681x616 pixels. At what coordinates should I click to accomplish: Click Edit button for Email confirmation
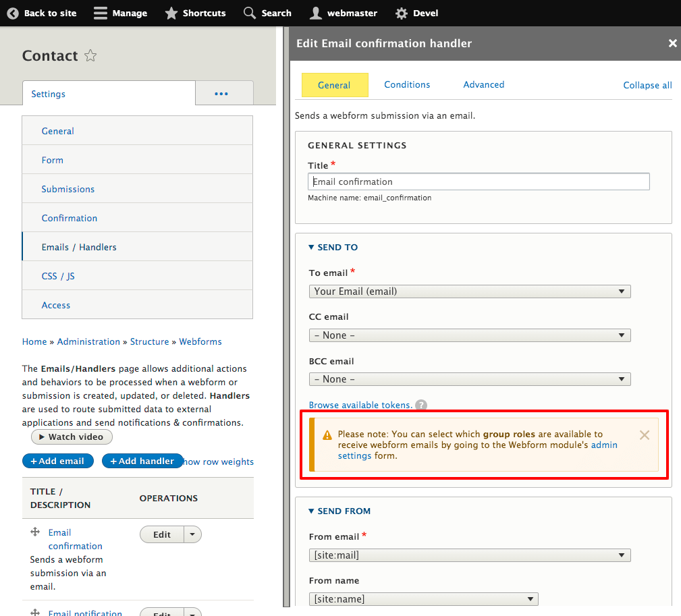(162, 534)
